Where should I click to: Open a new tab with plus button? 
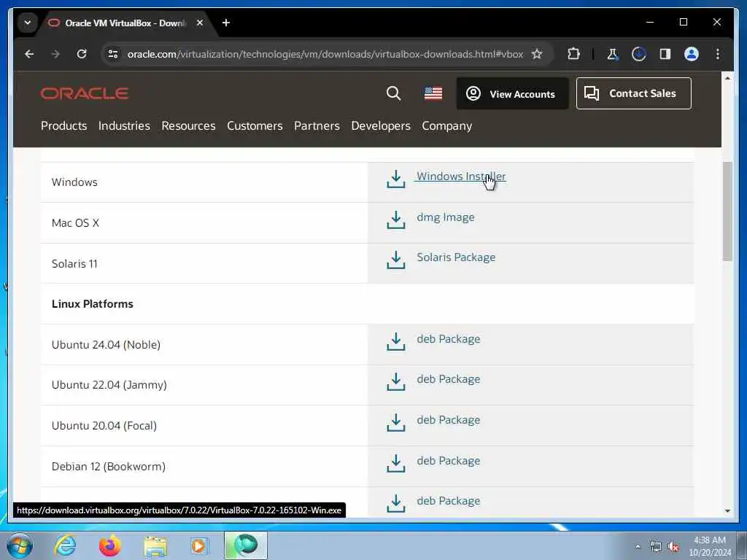226,23
